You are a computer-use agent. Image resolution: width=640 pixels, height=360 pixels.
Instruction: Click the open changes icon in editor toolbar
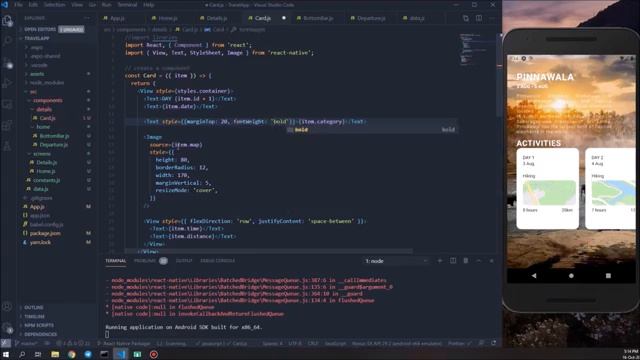click(x=466, y=18)
